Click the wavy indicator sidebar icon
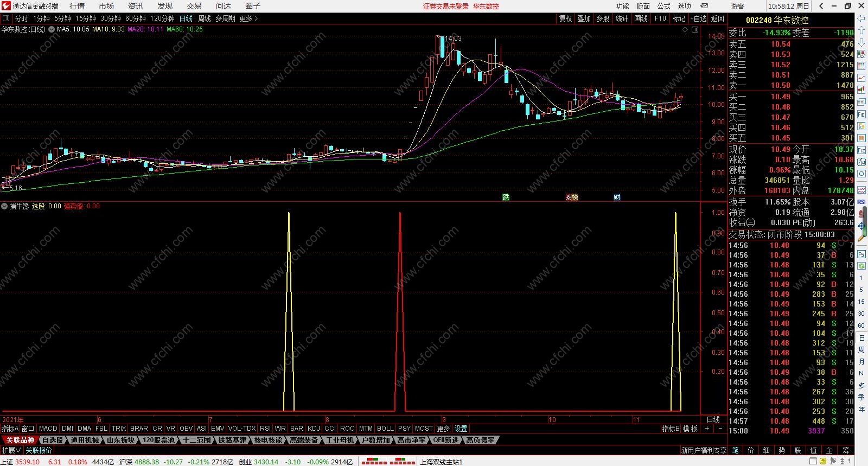Screen dimensions: 868x466 tap(861, 190)
